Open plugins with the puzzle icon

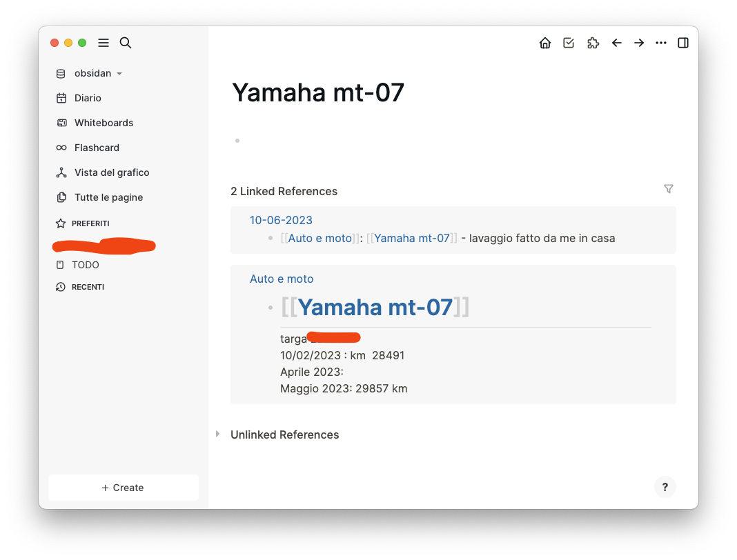coord(593,43)
